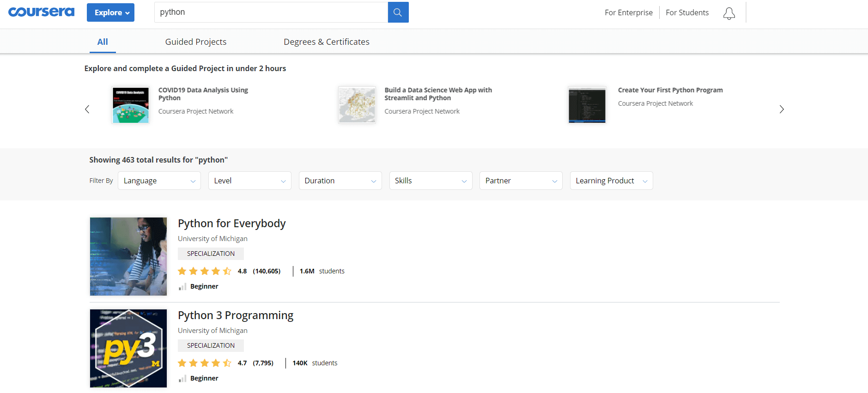Click the Python 3 Programming star rating
Image resolution: width=868 pixels, height=393 pixels.
click(205, 363)
